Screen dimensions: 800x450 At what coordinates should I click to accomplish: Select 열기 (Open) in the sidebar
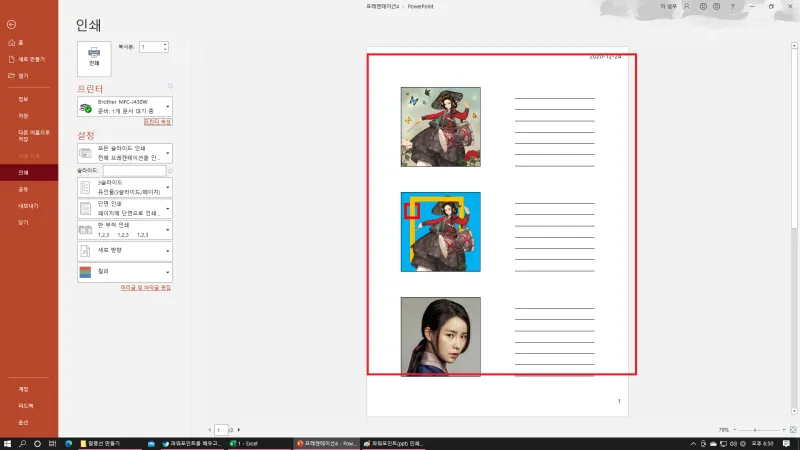pyautogui.click(x=29, y=76)
